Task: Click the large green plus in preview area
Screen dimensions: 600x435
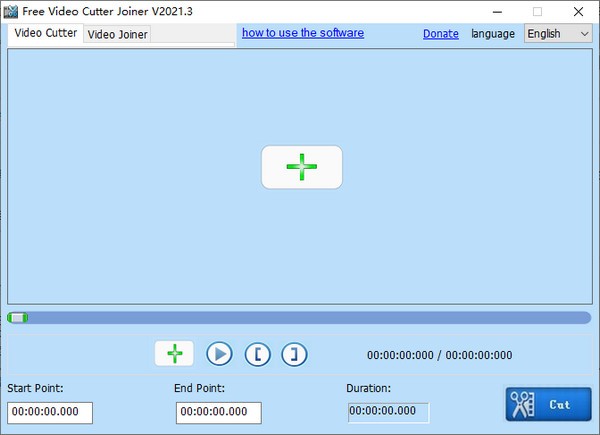Action: click(x=301, y=167)
